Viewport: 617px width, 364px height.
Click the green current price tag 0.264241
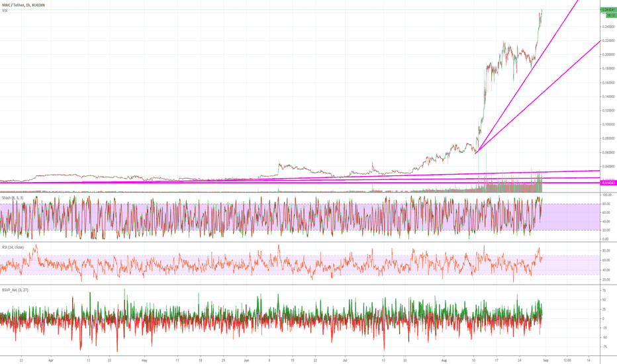[608, 10]
